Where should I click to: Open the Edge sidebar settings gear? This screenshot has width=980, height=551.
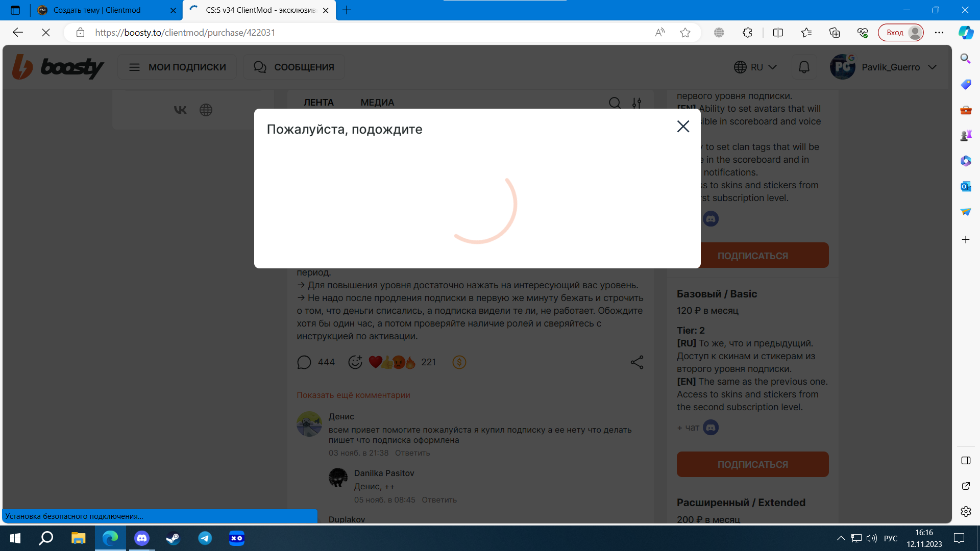(x=965, y=511)
